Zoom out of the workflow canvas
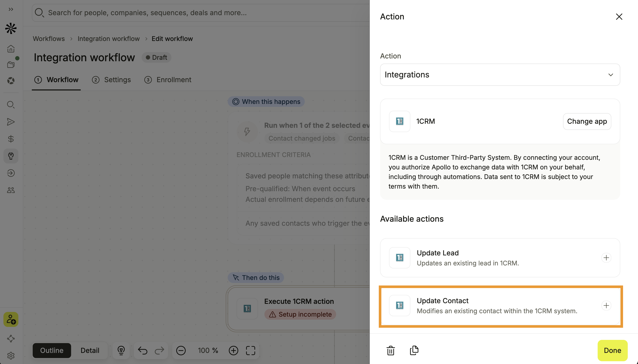 181,350
